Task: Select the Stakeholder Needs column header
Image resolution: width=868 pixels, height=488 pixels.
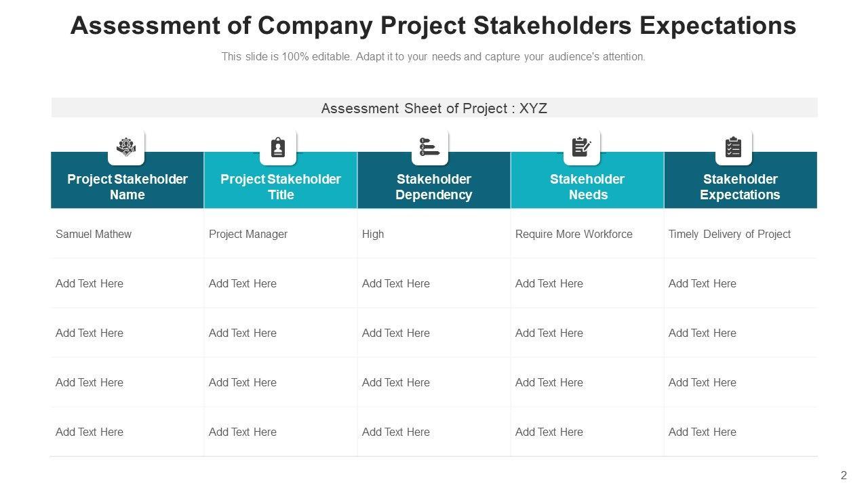Action: click(x=587, y=187)
